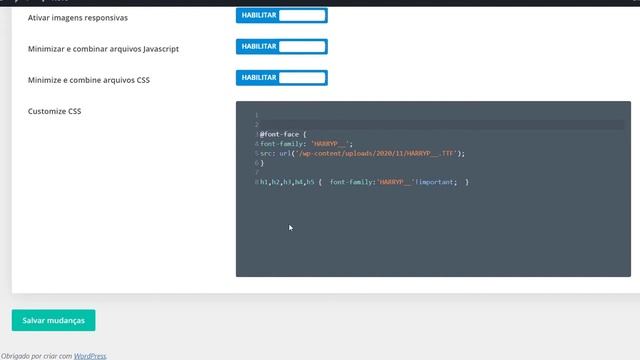Select the @font-face line in editor
Image resolution: width=640 pixels, height=360 pixels.
pos(283,134)
